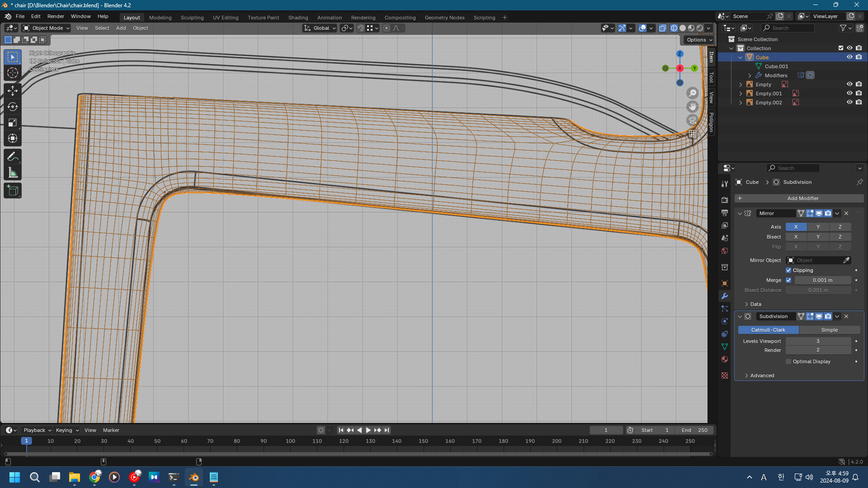
Task: Select the Transform tool
Action: (x=13, y=138)
